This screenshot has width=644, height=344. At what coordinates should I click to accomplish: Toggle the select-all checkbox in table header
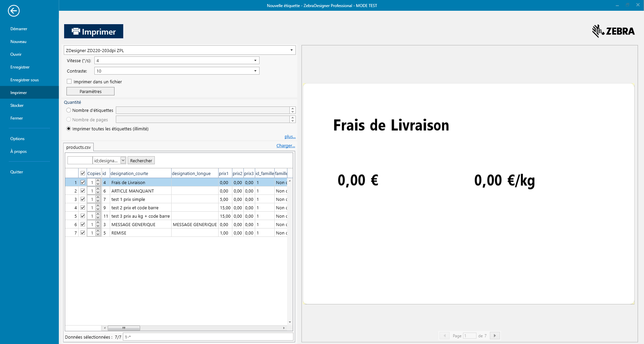pyautogui.click(x=83, y=173)
